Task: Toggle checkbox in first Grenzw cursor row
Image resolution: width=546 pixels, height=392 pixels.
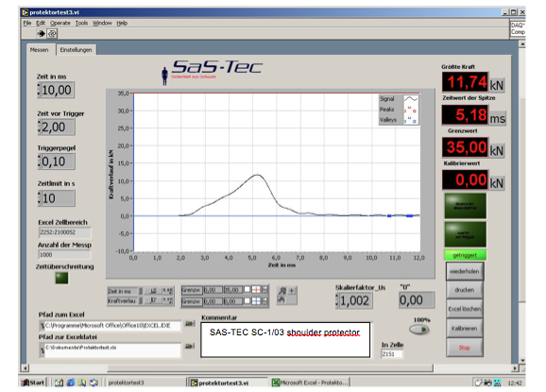Action: 247,290
